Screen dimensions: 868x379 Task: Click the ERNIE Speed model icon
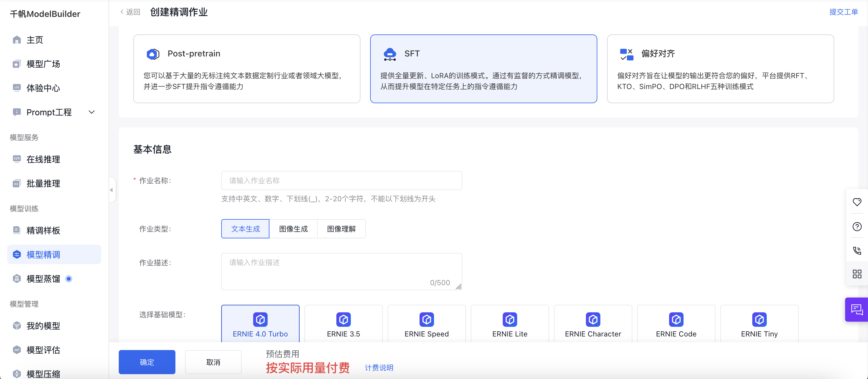pyautogui.click(x=426, y=319)
